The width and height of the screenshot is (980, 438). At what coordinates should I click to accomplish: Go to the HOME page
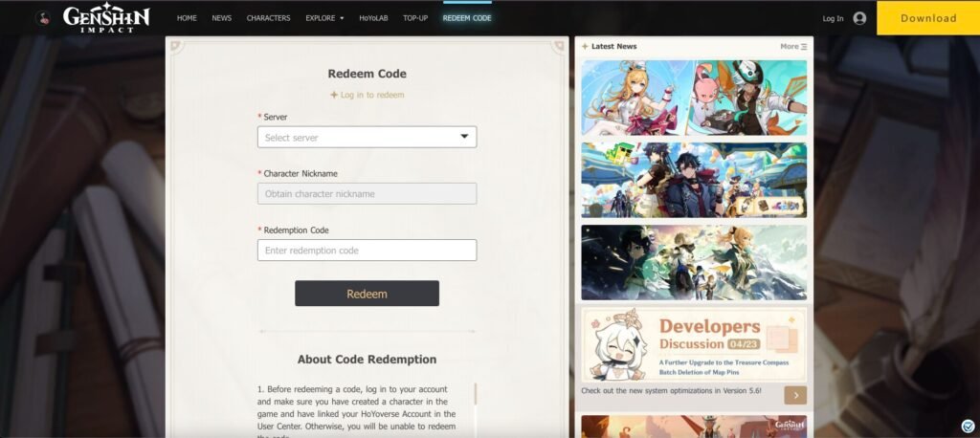point(187,18)
